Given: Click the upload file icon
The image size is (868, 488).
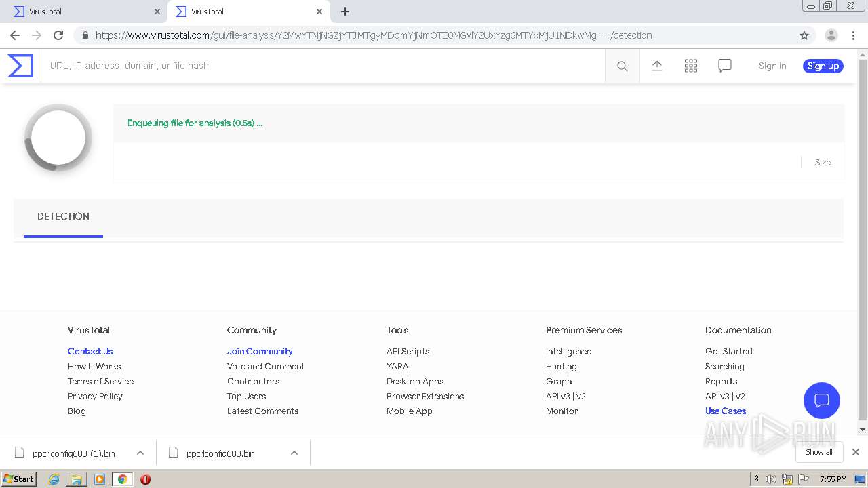Looking at the screenshot, I should pyautogui.click(x=657, y=66).
